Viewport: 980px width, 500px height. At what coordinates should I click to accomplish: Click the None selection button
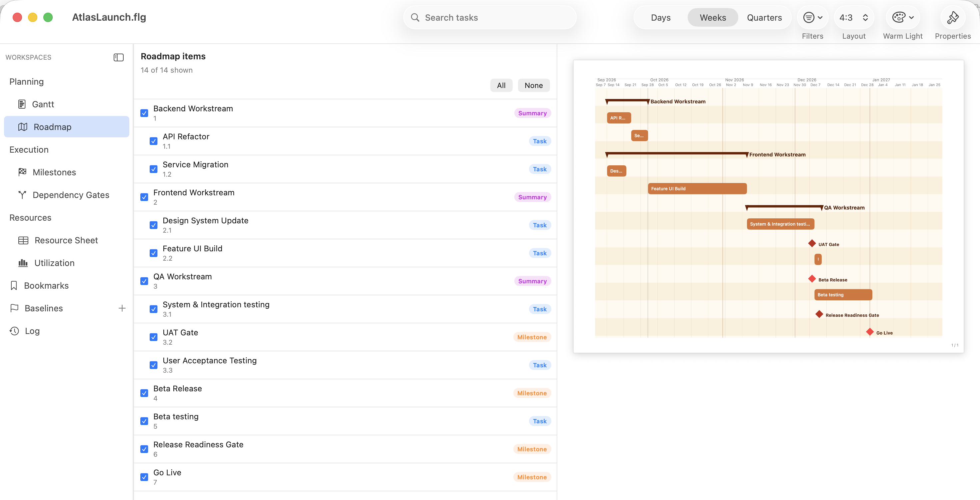coord(533,85)
